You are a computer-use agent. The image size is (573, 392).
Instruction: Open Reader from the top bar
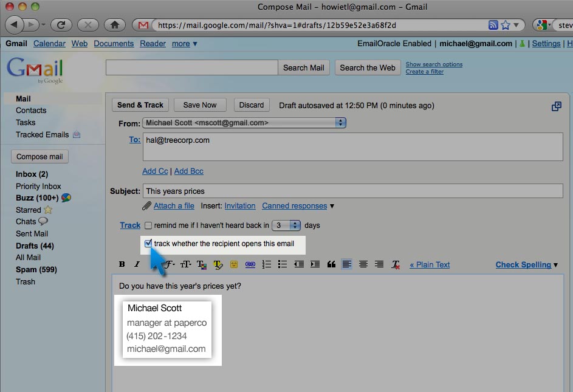(x=153, y=44)
